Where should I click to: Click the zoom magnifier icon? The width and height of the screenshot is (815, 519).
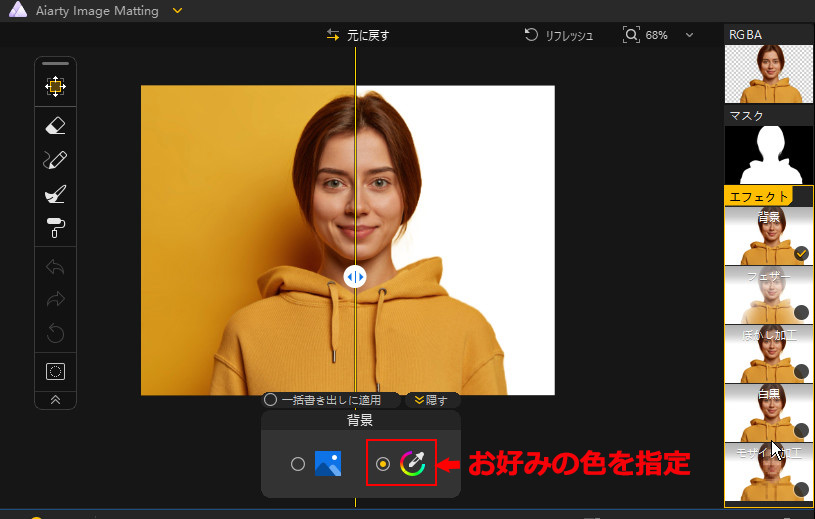point(631,35)
